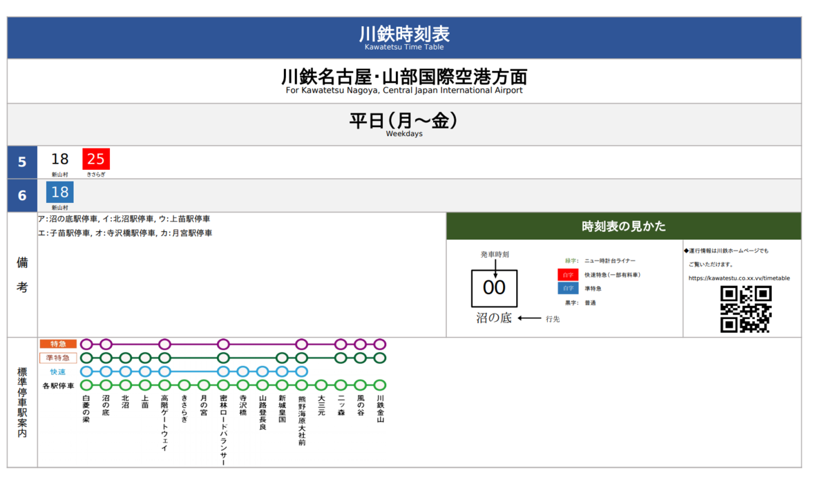The width and height of the screenshot is (829, 504).
Task: Click the 特急 line stop circle at 川鉄金山
Action: [x=380, y=344]
